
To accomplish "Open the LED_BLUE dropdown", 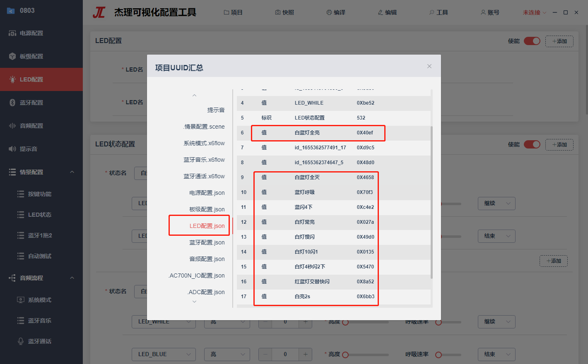I will pyautogui.click(x=164, y=354).
